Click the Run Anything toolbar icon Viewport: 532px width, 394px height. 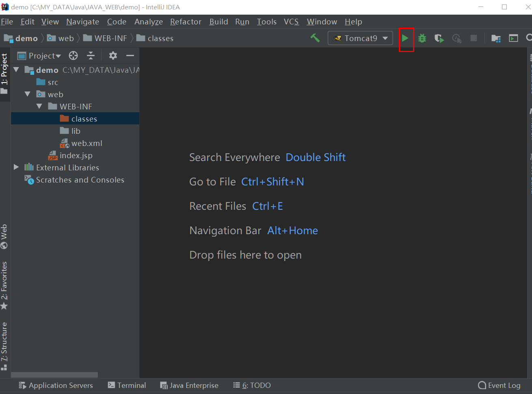[514, 38]
